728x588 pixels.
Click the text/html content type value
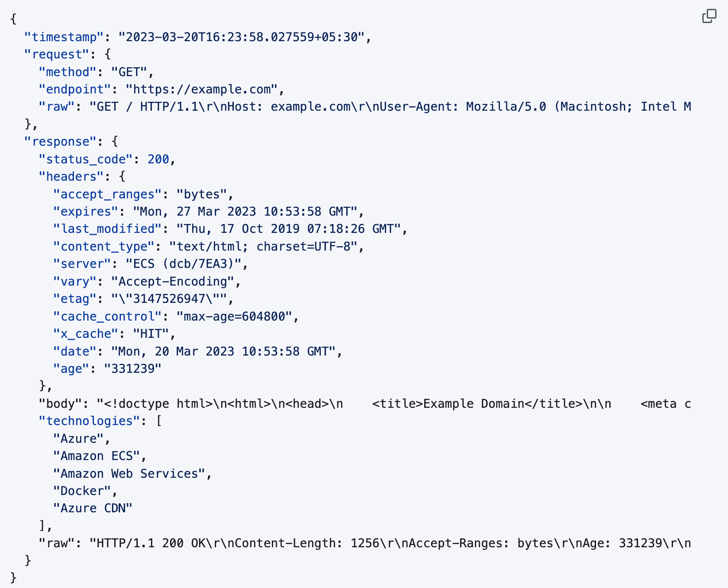(x=263, y=247)
